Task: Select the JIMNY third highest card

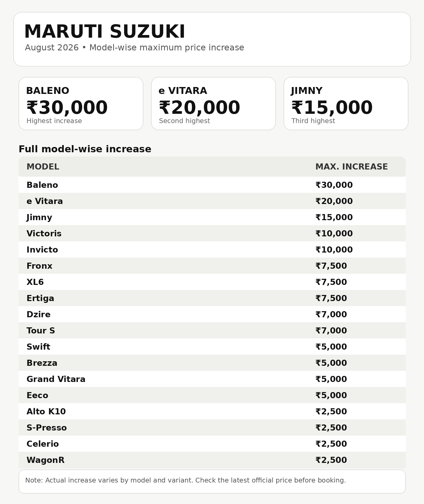Action: (346, 103)
